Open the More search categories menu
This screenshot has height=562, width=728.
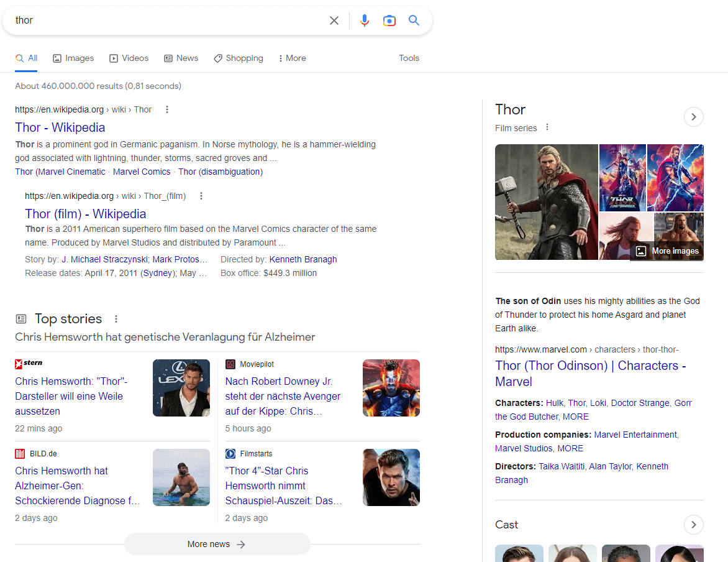(x=292, y=58)
